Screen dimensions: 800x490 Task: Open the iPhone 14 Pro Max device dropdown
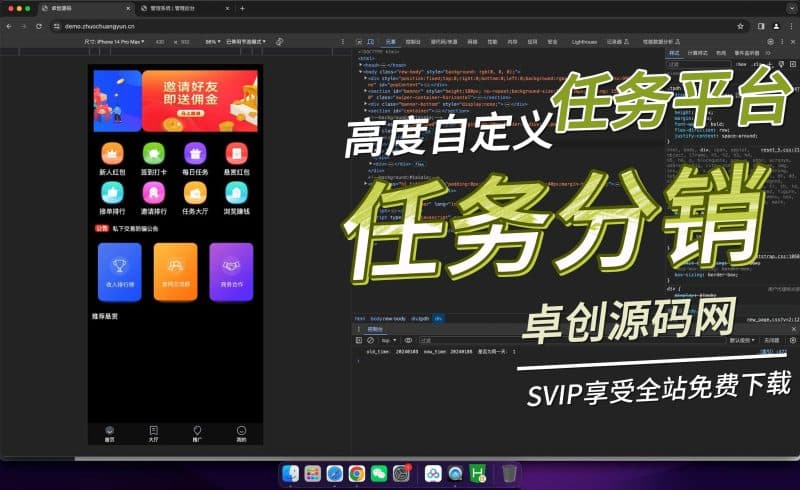click(x=115, y=42)
